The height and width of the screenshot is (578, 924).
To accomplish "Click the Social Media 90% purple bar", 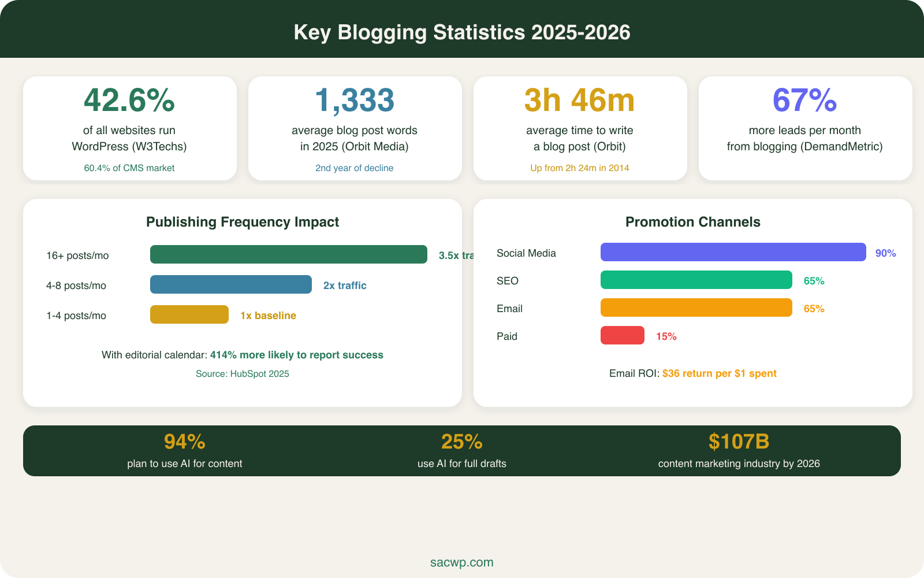I will point(733,252).
